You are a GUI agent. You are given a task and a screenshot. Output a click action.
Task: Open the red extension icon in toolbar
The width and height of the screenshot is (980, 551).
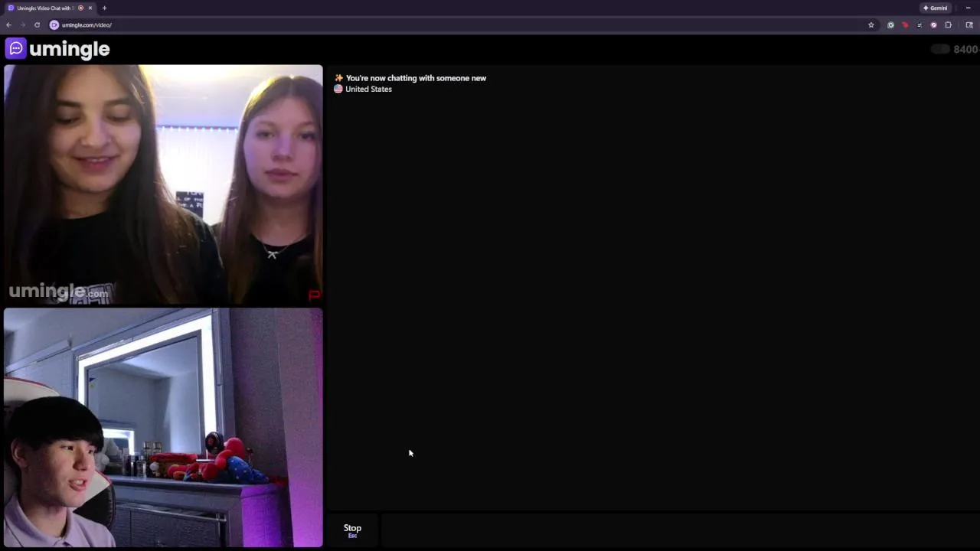tap(905, 24)
